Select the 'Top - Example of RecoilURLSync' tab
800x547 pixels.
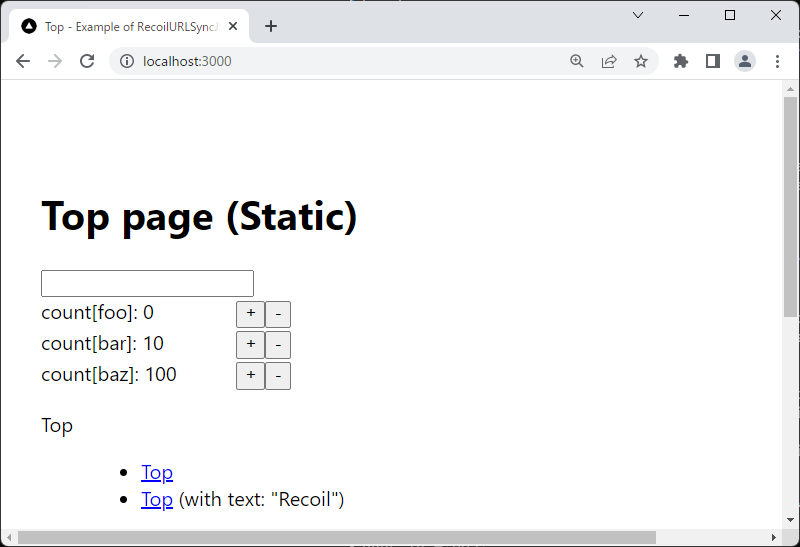[129, 27]
